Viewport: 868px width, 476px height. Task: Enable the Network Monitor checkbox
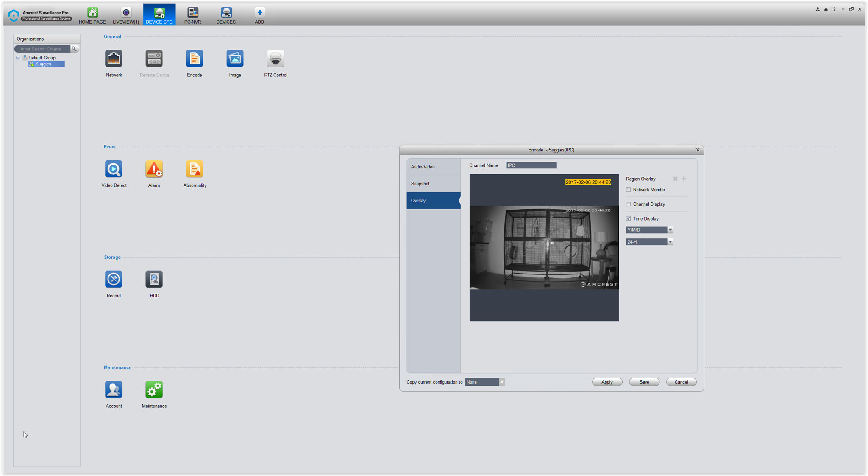coord(629,190)
